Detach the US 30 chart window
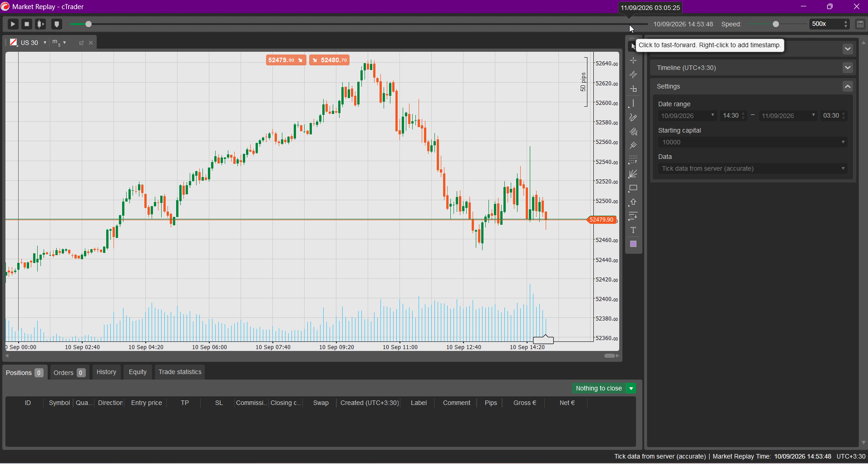Screen dimensions: 868x464 tap(81, 43)
